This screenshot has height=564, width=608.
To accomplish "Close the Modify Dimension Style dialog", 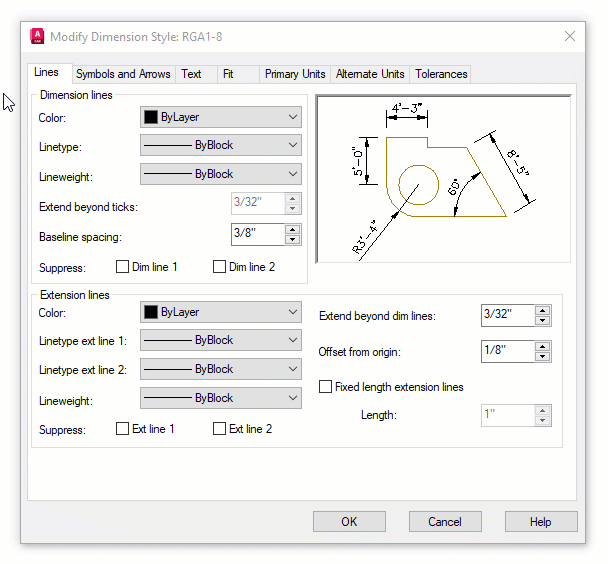I will (570, 36).
